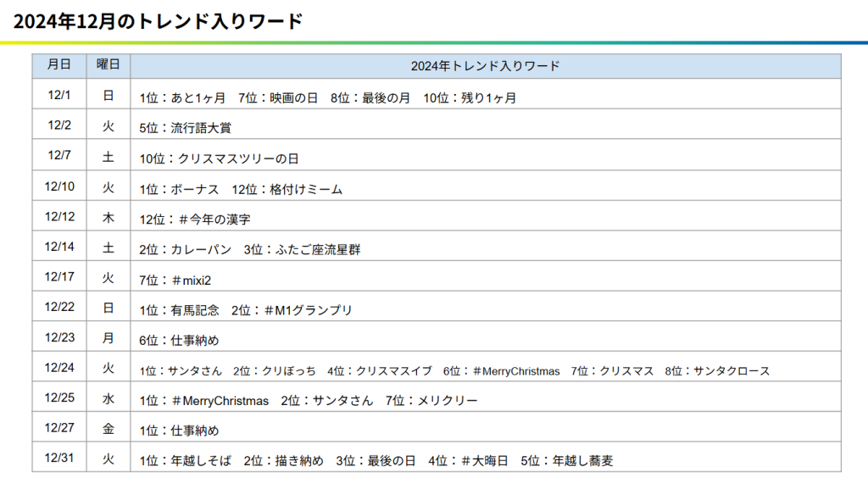Select the 月日 column header
The width and height of the screenshot is (868, 478).
59,65
